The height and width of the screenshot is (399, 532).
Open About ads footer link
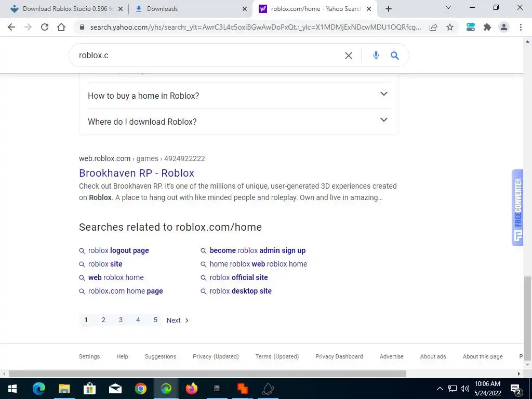tap(433, 356)
